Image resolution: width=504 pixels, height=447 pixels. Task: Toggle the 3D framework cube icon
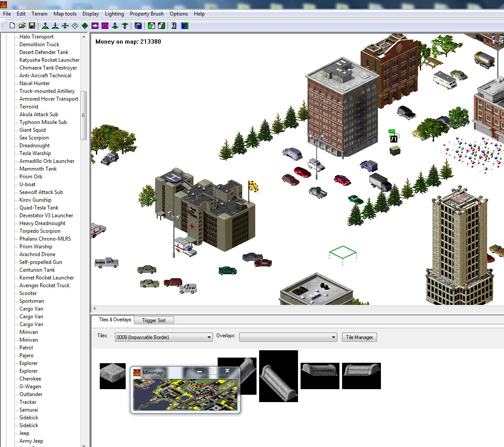click(x=138, y=26)
